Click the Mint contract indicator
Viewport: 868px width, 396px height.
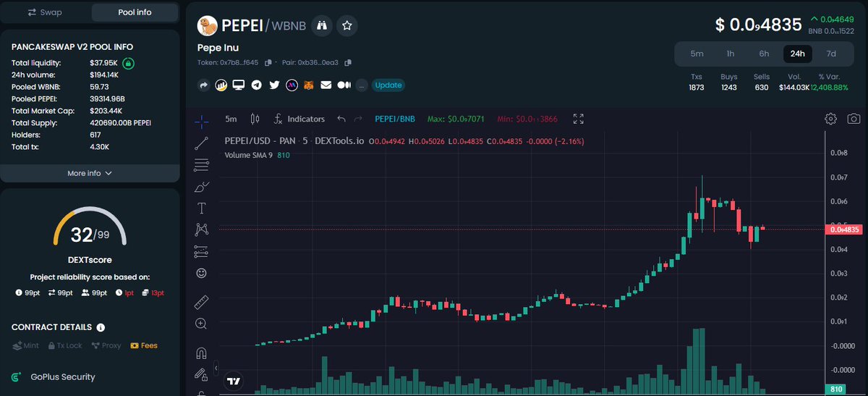(25, 345)
